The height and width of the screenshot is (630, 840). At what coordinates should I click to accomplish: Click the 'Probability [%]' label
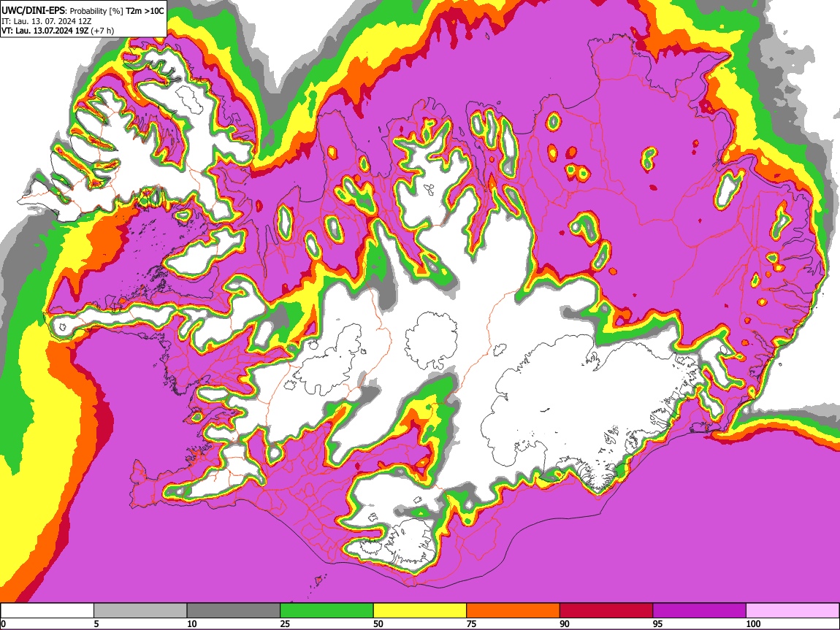[97, 11]
